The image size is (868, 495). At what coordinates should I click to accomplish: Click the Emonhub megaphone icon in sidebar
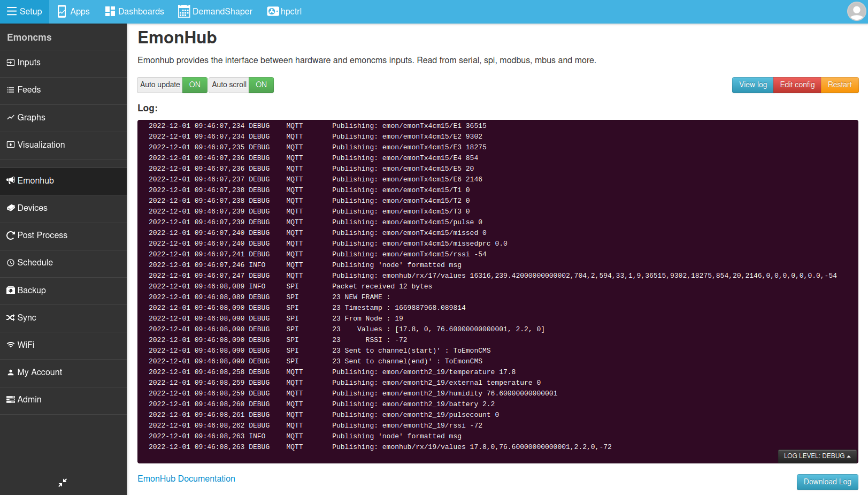click(10, 180)
